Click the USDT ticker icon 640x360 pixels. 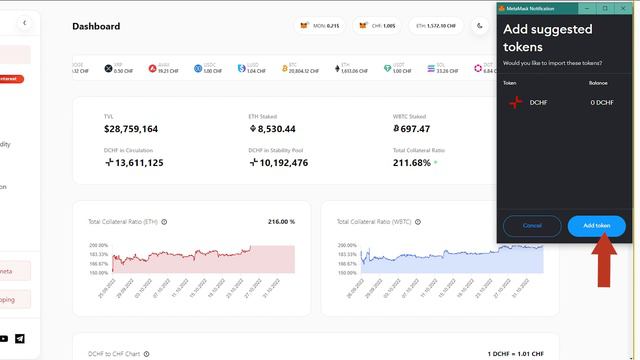click(387, 68)
